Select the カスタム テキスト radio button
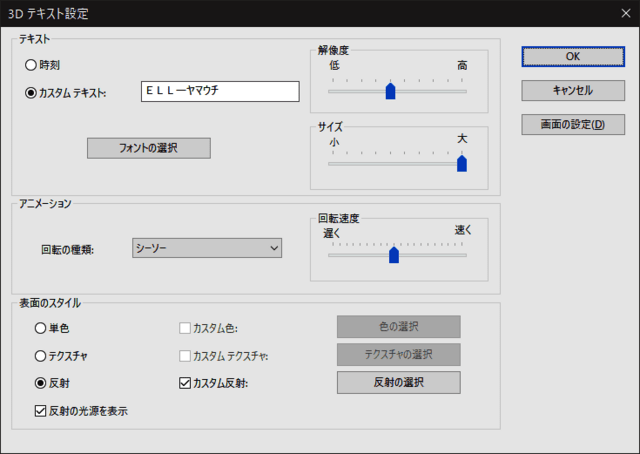640x454 pixels. pyautogui.click(x=31, y=93)
